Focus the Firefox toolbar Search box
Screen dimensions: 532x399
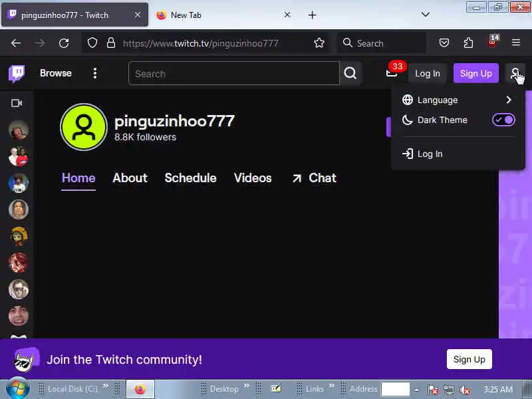(x=382, y=43)
